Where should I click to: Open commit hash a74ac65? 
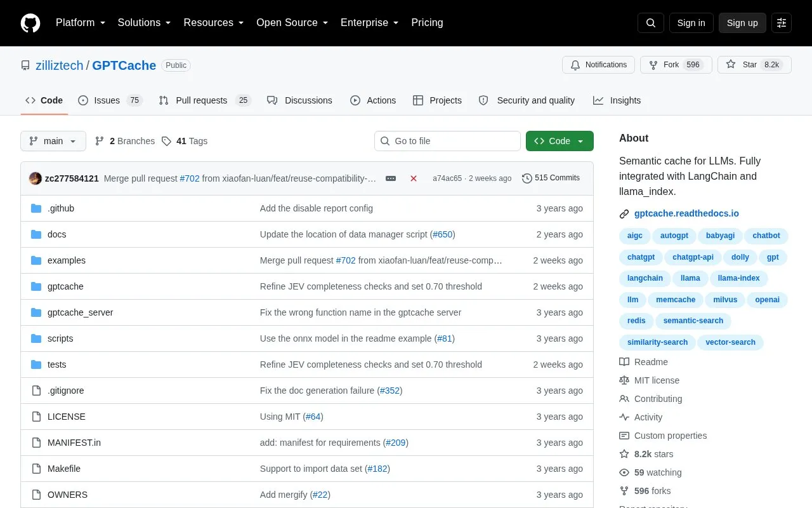[447, 178]
